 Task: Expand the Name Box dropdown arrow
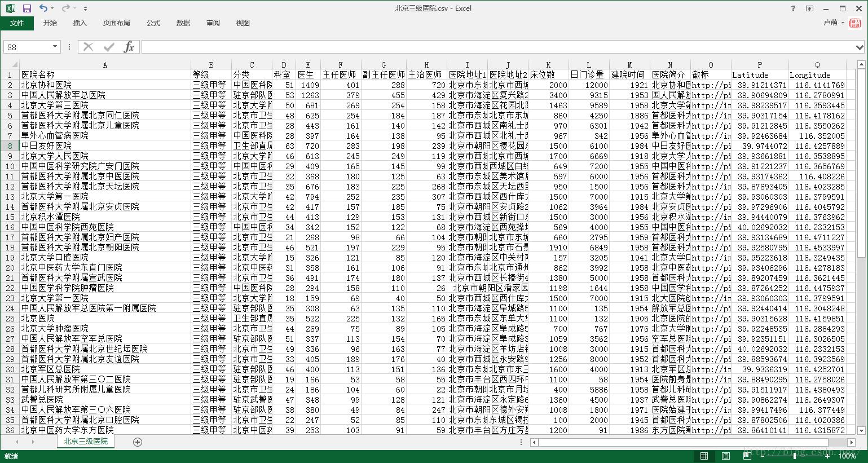coord(55,47)
